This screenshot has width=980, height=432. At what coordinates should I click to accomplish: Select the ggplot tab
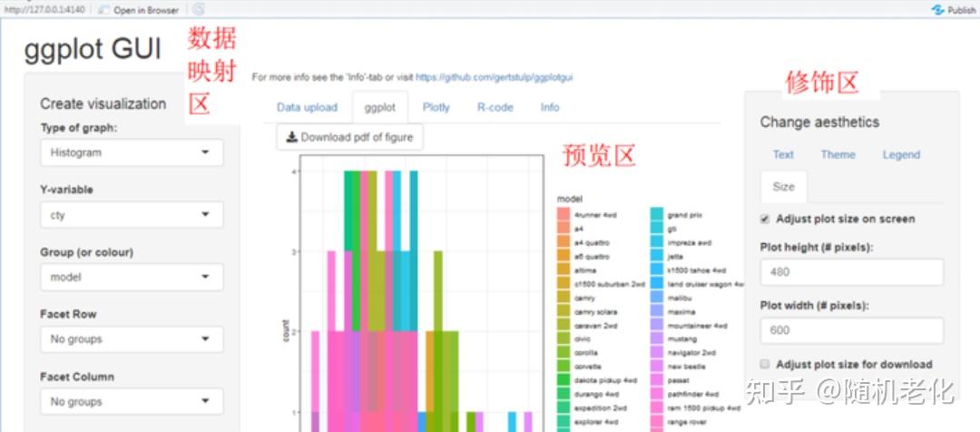[x=380, y=107]
